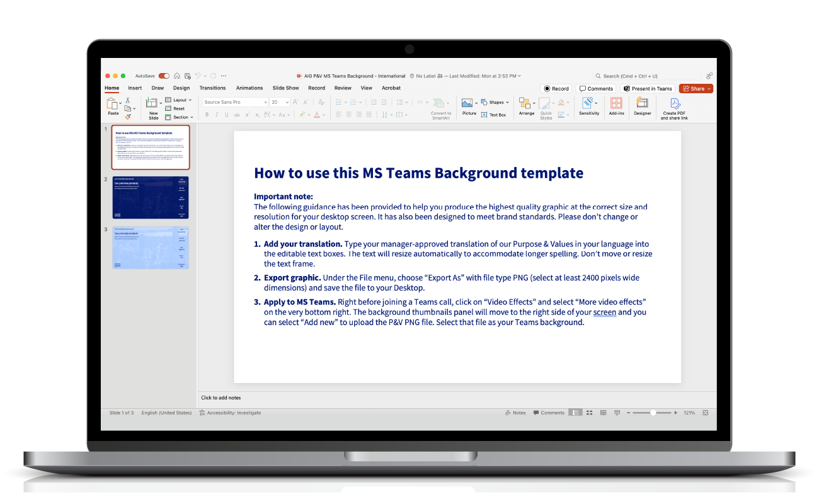The image size is (819, 504).
Task: Click the Search field
Action: click(x=647, y=76)
